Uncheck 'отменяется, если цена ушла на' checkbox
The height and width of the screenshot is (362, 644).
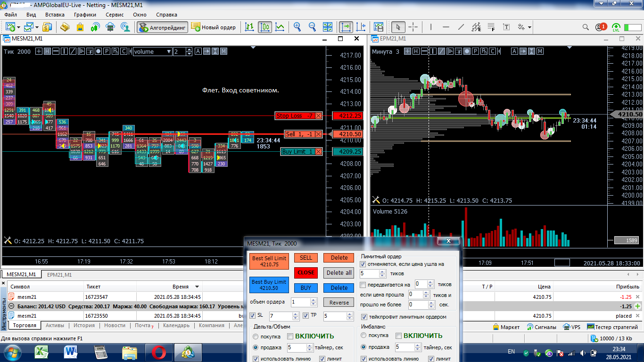click(363, 264)
